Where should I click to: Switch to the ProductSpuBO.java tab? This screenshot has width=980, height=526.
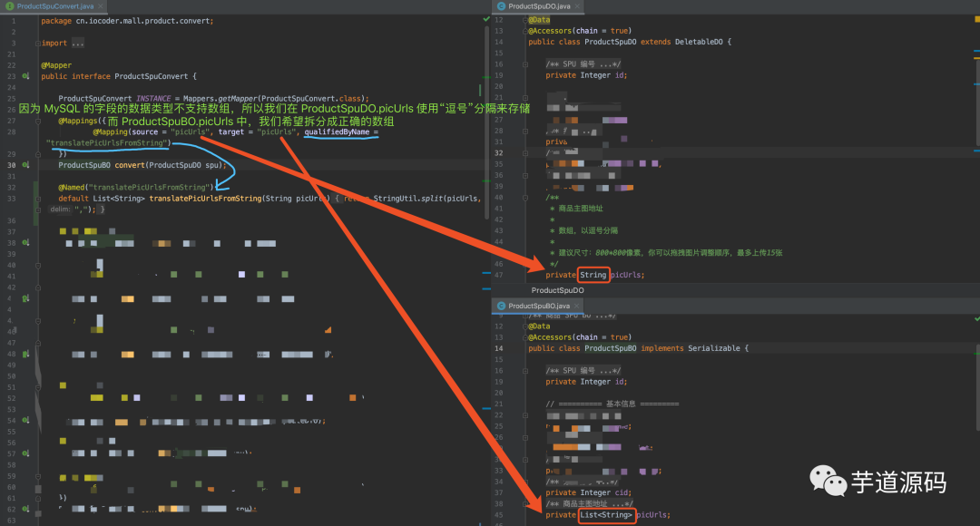538,307
